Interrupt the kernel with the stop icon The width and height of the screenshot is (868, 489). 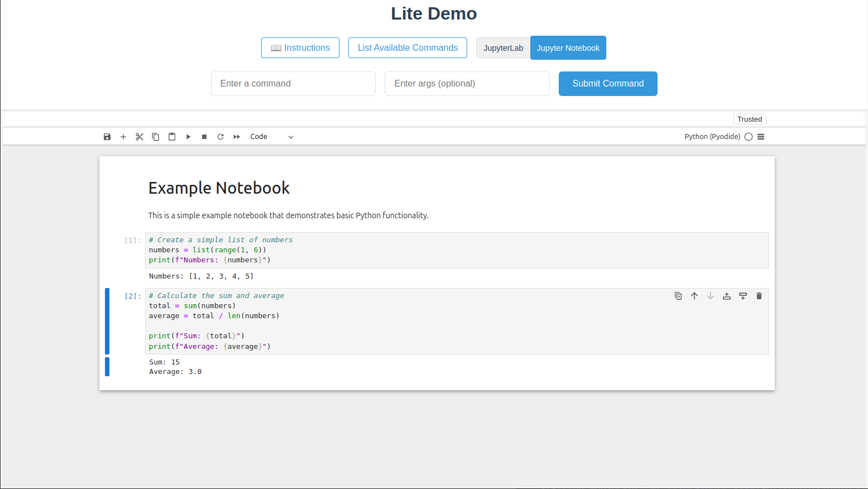pos(204,136)
